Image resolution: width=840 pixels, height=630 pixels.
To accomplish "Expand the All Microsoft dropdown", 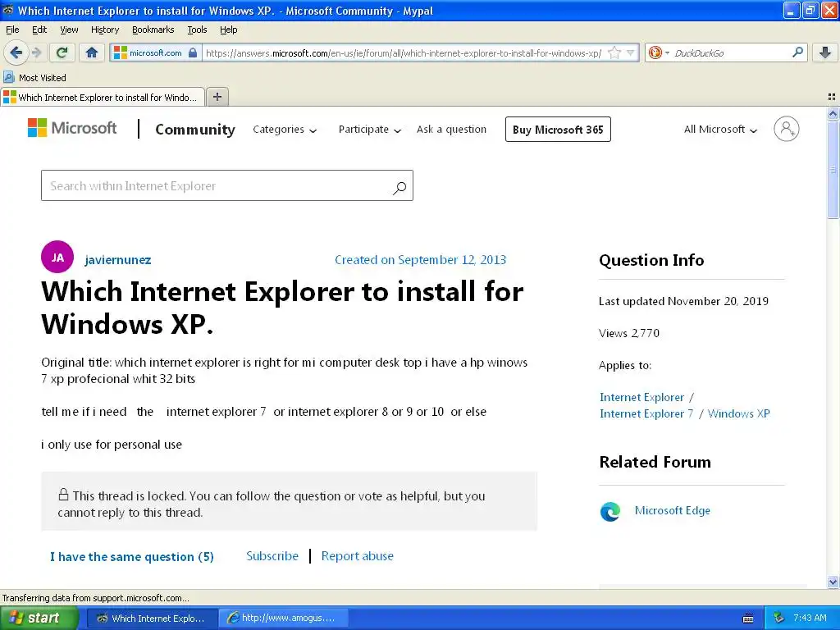I will point(720,130).
